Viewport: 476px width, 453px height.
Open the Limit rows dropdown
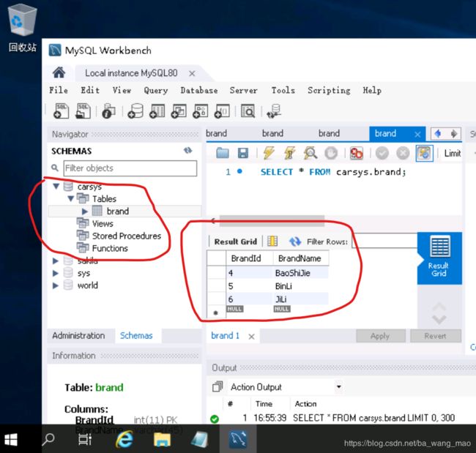point(453,153)
